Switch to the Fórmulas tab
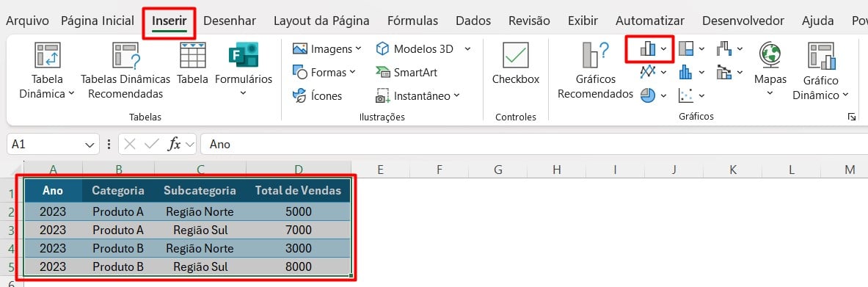Screen dimensions: 868x287 [412, 21]
